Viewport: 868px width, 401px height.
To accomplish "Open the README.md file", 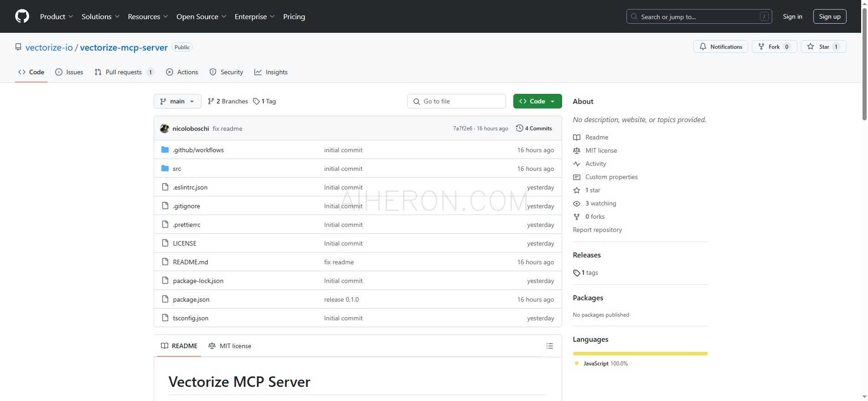I will (191, 262).
